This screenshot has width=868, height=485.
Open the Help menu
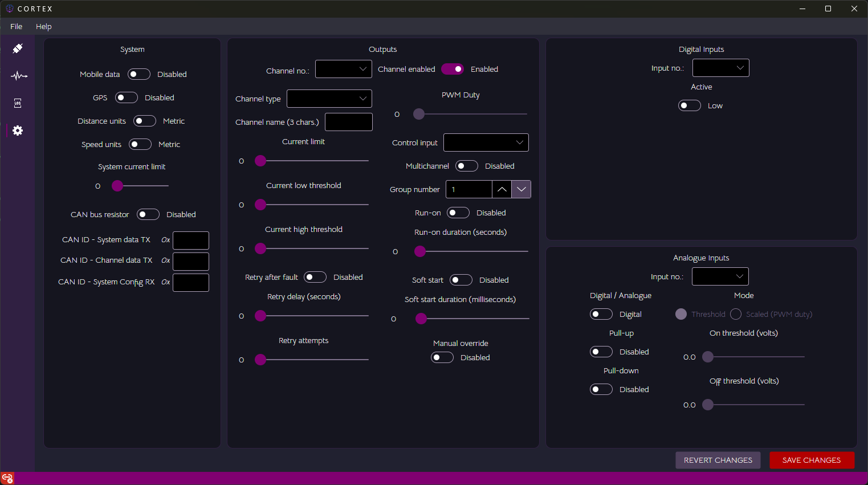click(43, 26)
